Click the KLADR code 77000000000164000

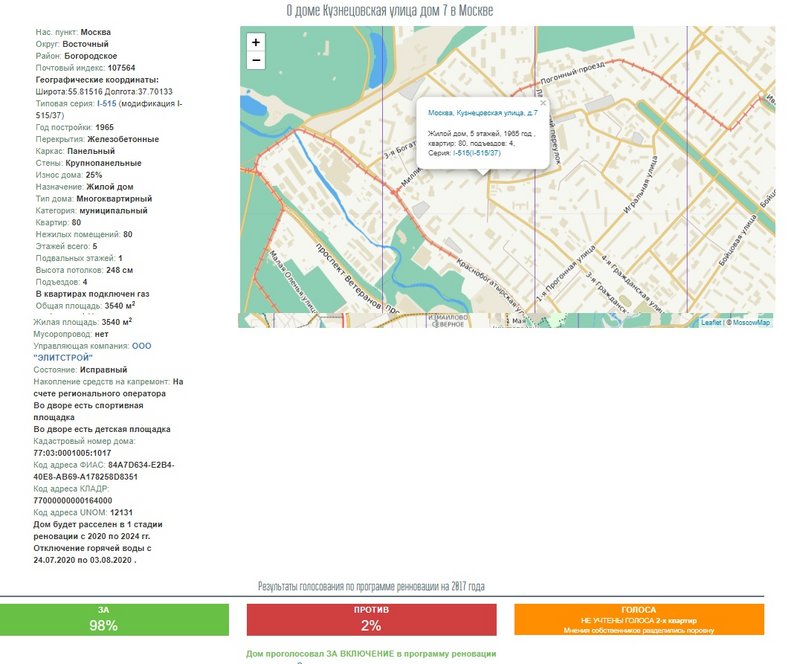coord(73,501)
